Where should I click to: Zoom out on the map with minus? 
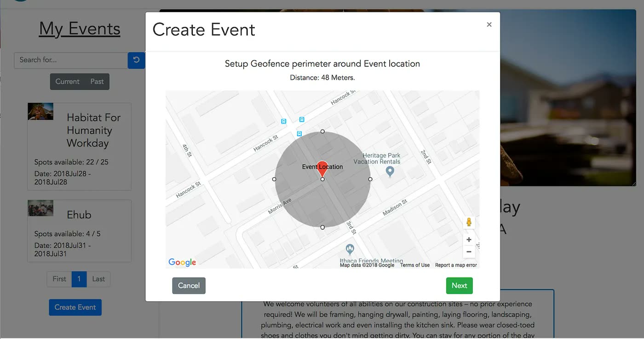pyautogui.click(x=469, y=251)
